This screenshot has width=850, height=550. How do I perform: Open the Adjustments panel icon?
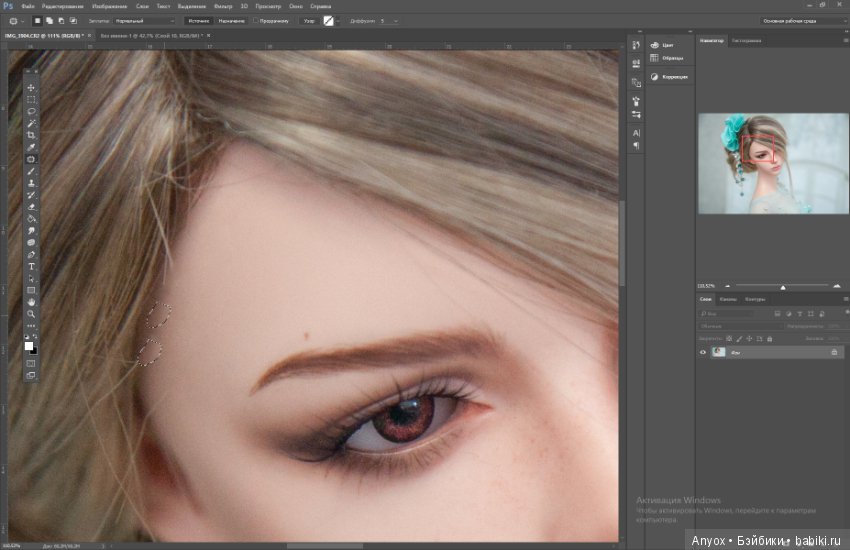tap(654, 77)
